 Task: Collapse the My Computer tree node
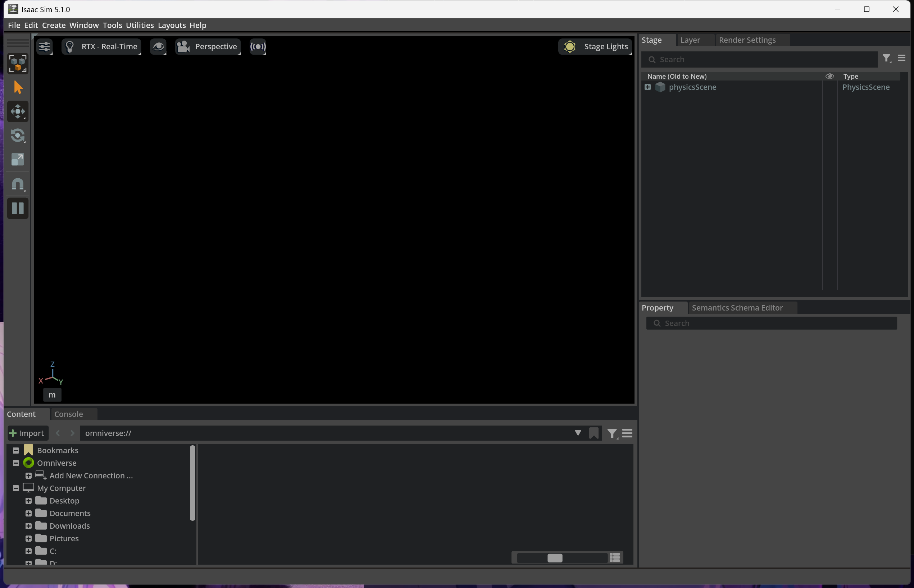[16, 488]
